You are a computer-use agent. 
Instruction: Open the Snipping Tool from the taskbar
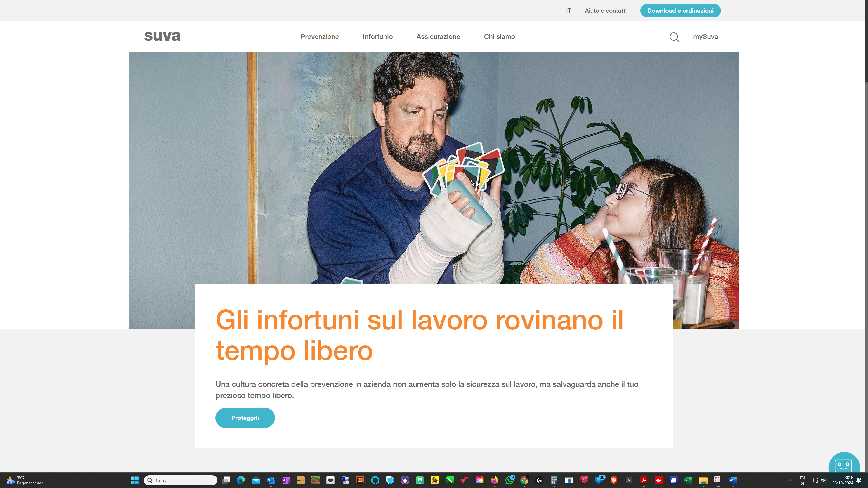(718, 480)
